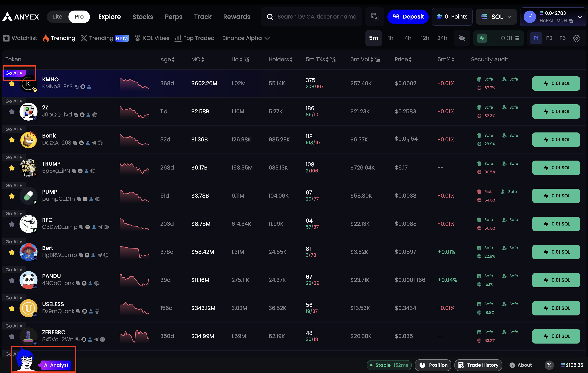Click the Liq column filter icon

point(247,60)
